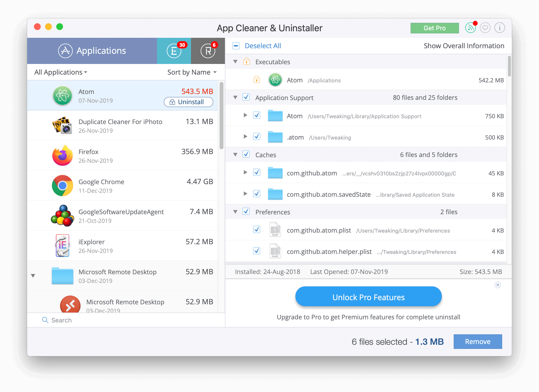Click the Get Pro button

click(x=435, y=28)
